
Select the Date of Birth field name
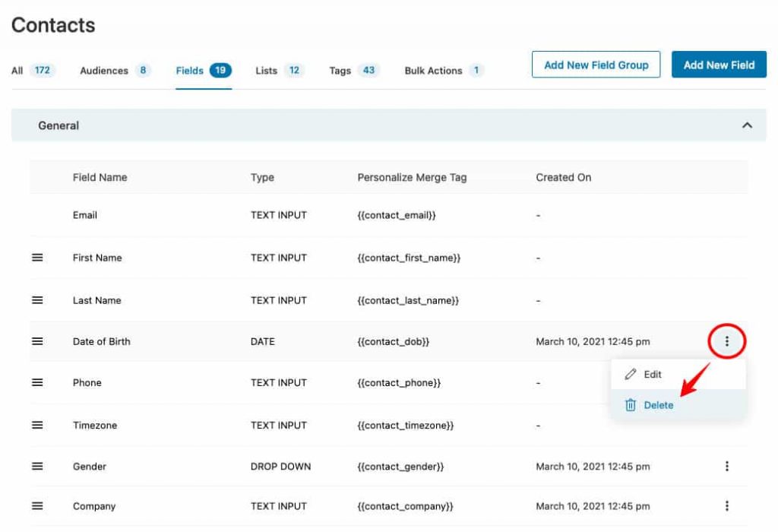[x=101, y=341]
